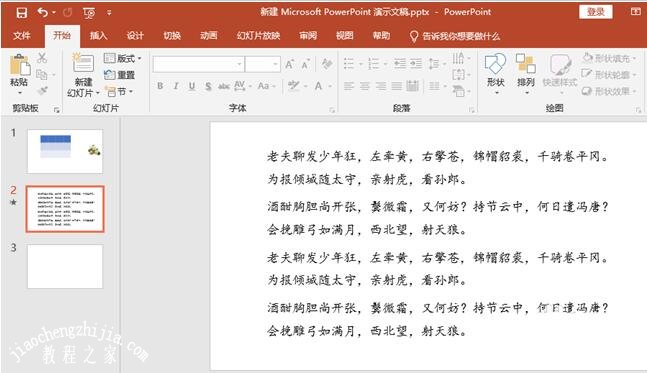Image resolution: width=647 pixels, height=373 pixels.
Task: Switch to the 切换 tab
Action: pyautogui.click(x=172, y=36)
